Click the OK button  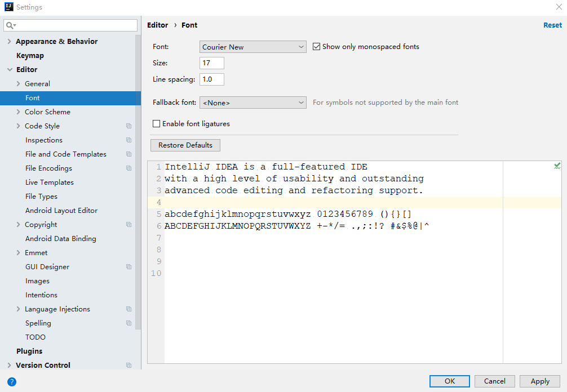(x=449, y=381)
